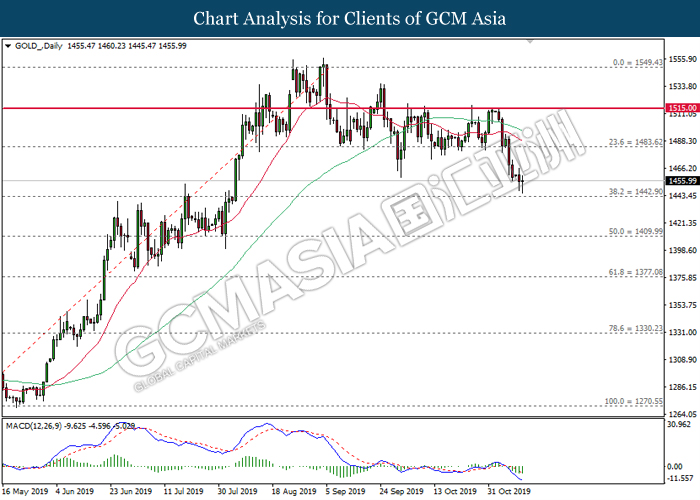Click the red 1515.00 price tag
Image resolution: width=700 pixels, height=500 pixels.
682,108
